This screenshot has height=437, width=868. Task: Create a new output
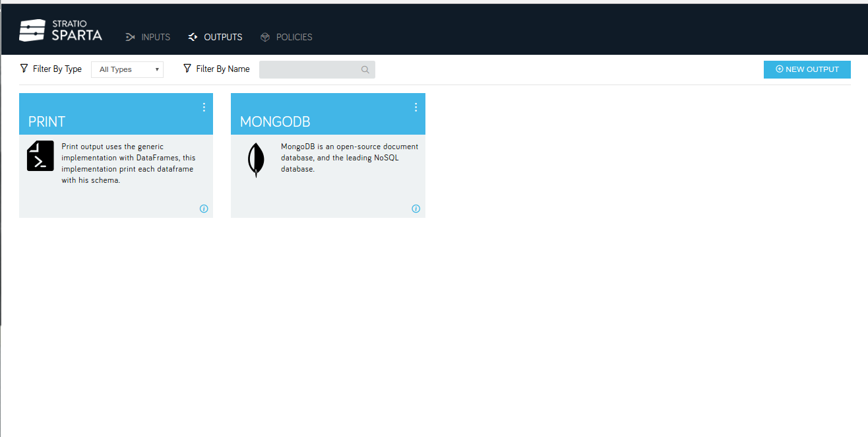[807, 69]
